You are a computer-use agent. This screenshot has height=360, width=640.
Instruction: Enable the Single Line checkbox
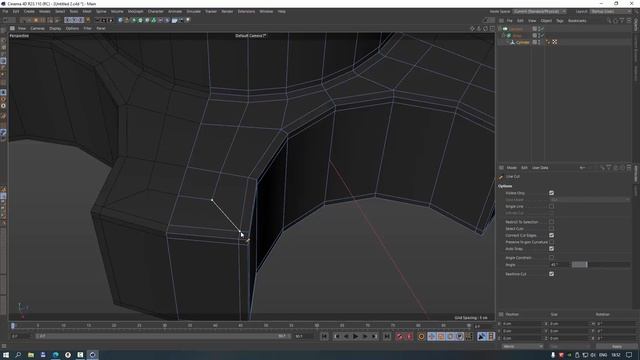551,207
